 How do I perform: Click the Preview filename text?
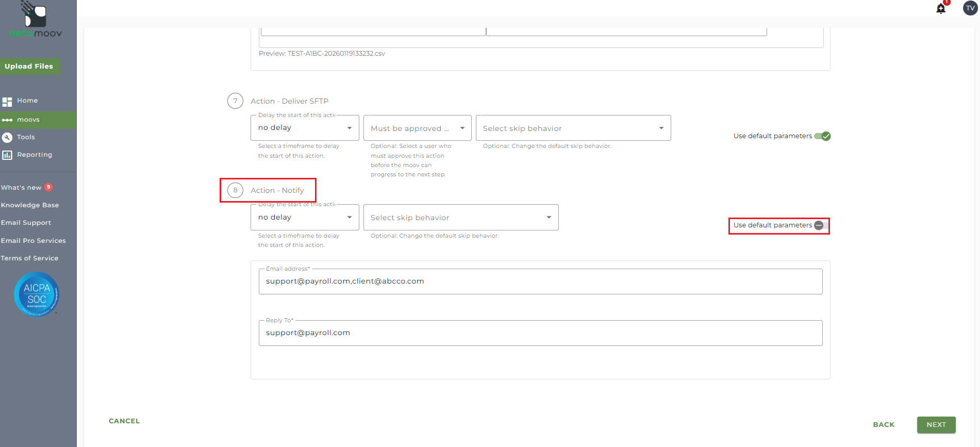[x=322, y=53]
